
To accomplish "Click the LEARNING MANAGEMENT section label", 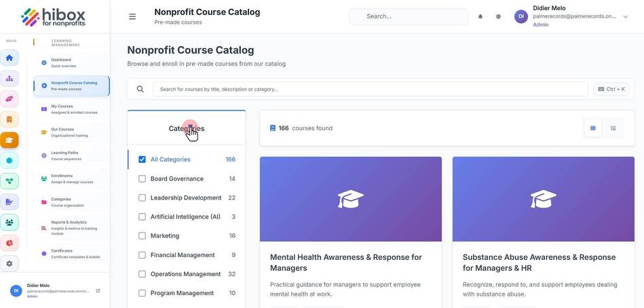I will point(66,43).
